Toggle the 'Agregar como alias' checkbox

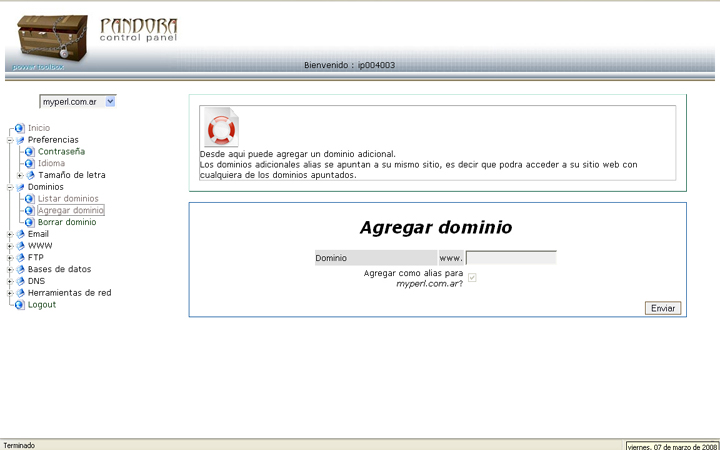(472, 277)
